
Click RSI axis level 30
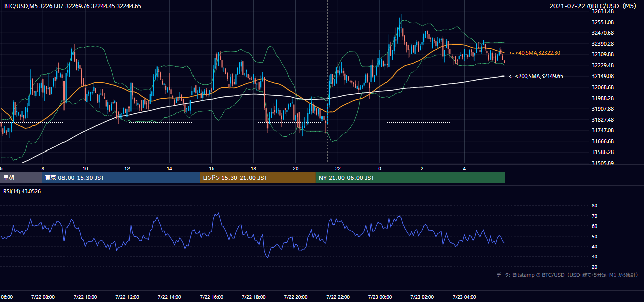point(594,257)
